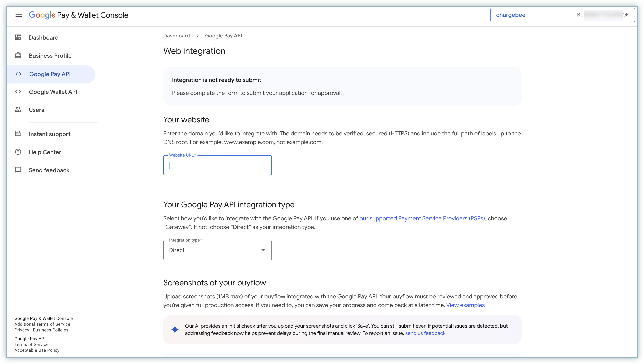This screenshot has height=364, width=644.
Task: Click the Google Wallet API code brackets icon
Action: [18, 92]
